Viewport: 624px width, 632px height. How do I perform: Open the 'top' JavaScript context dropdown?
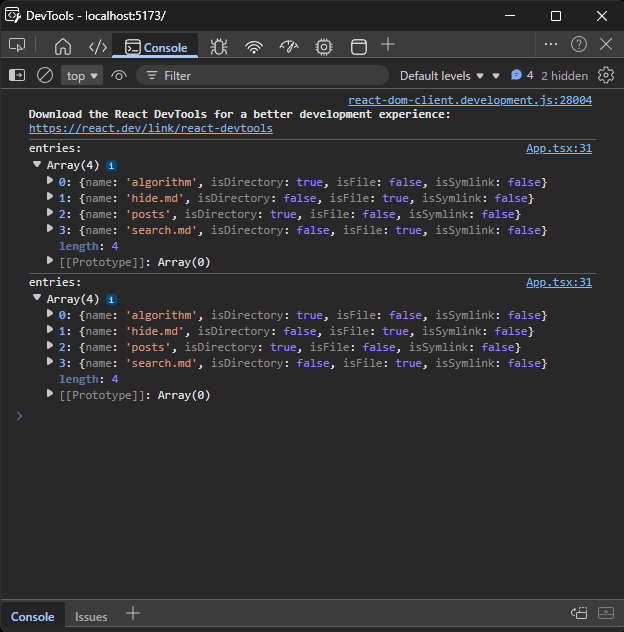point(83,75)
